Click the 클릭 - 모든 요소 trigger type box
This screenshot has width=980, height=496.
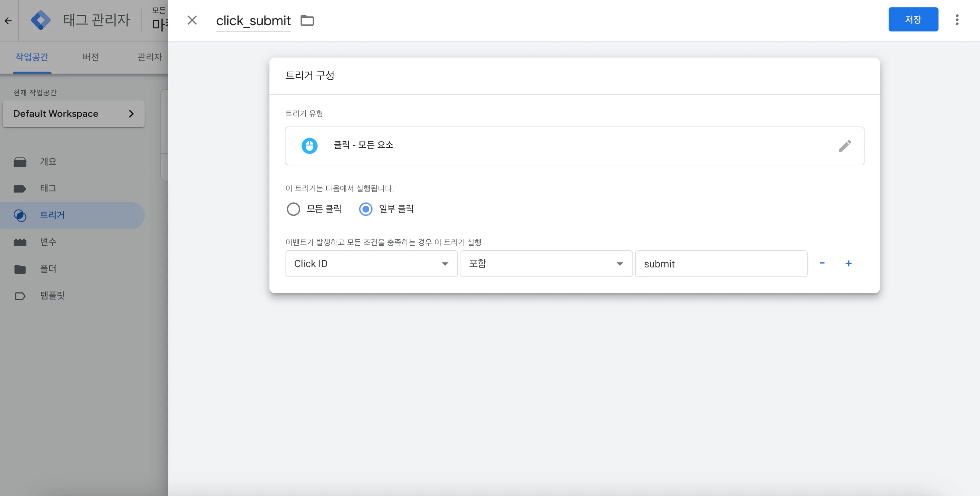click(574, 146)
